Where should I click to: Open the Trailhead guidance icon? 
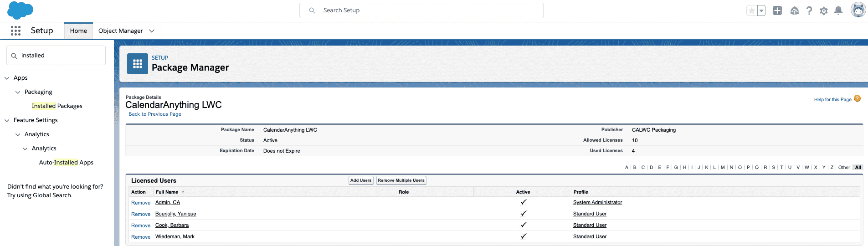click(795, 10)
